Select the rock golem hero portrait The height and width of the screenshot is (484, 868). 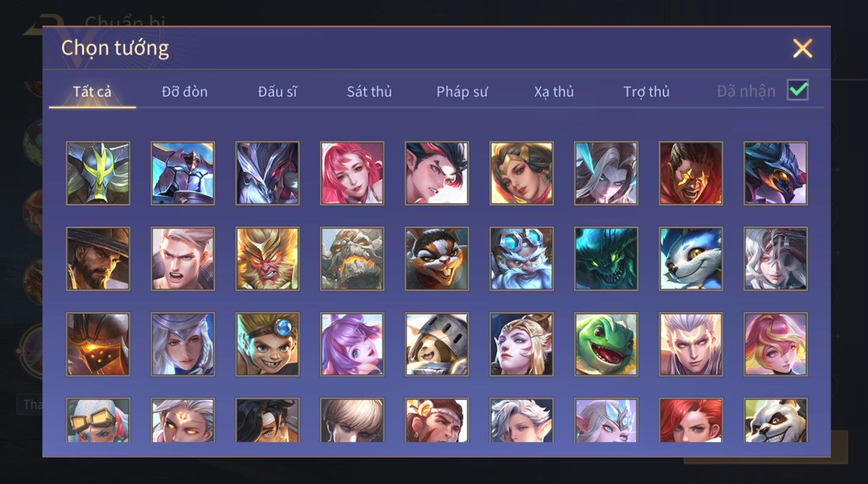tap(352, 258)
